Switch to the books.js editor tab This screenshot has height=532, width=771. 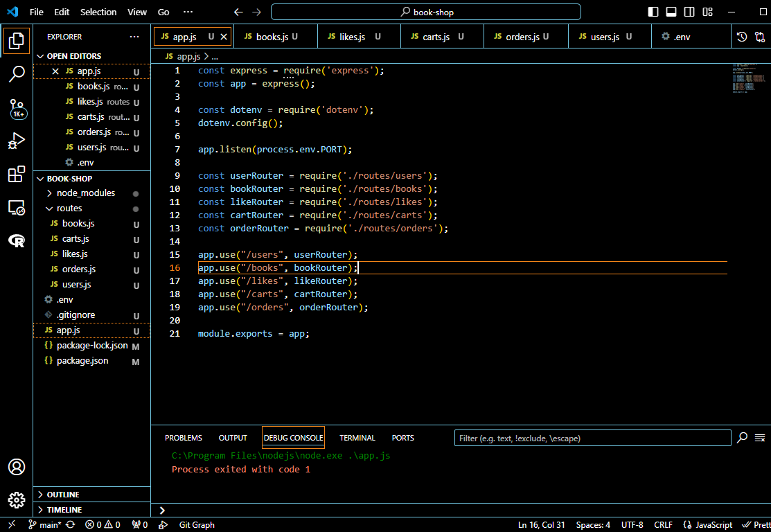coord(276,37)
